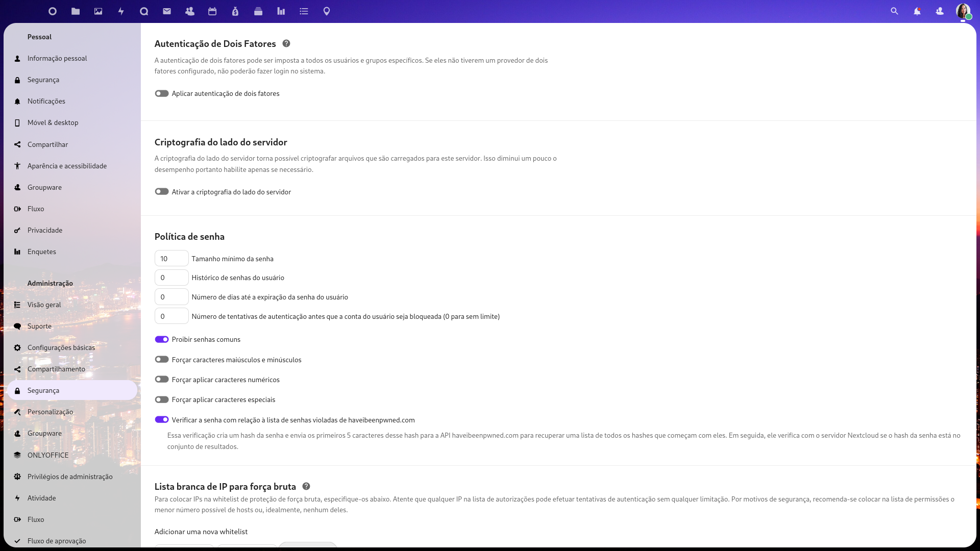Viewport: 980px width, 551px height.
Task: Toggle Ativar a criptografia do lado do servidor
Action: pyautogui.click(x=162, y=192)
